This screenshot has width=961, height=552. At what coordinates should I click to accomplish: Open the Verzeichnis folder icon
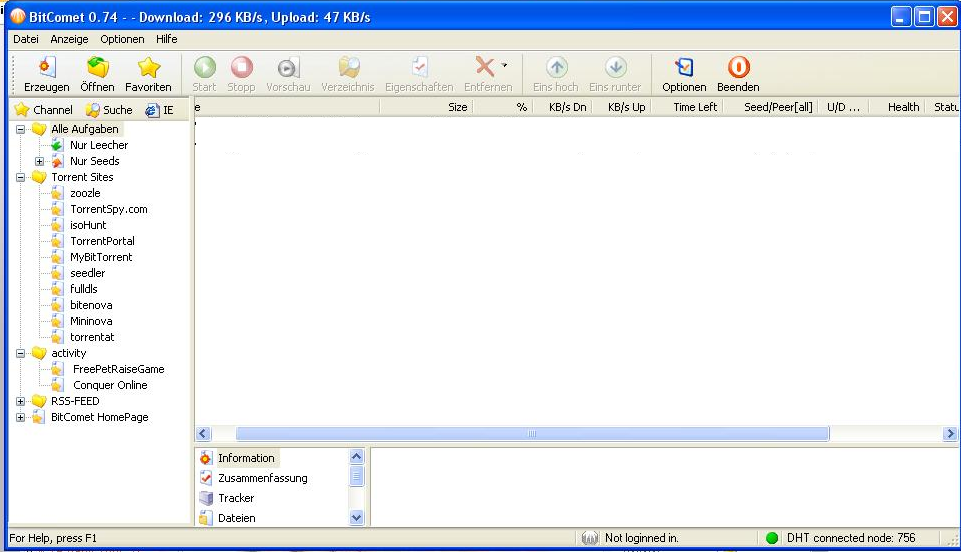[348, 67]
